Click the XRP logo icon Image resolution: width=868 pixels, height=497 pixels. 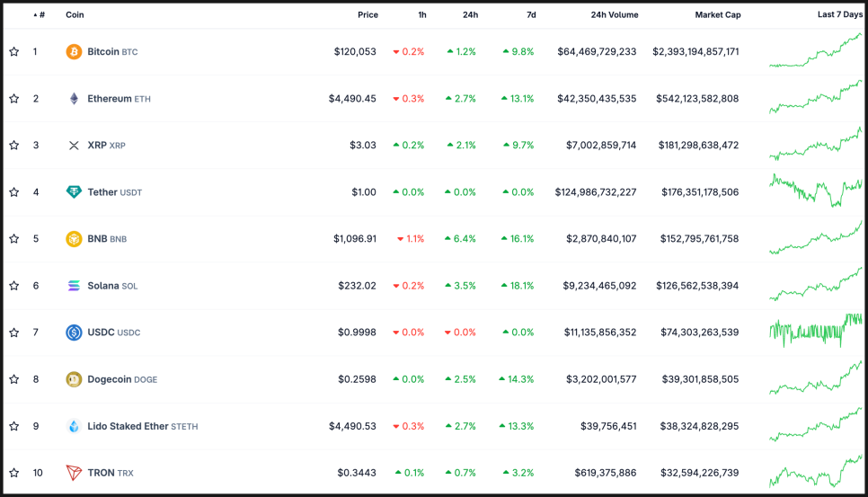(x=74, y=146)
